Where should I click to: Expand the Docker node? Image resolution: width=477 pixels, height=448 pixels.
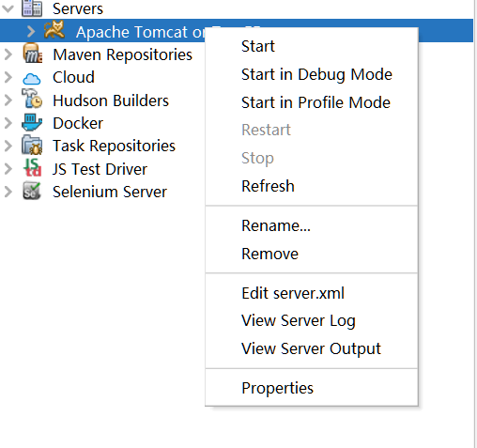click(x=8, y=123)
